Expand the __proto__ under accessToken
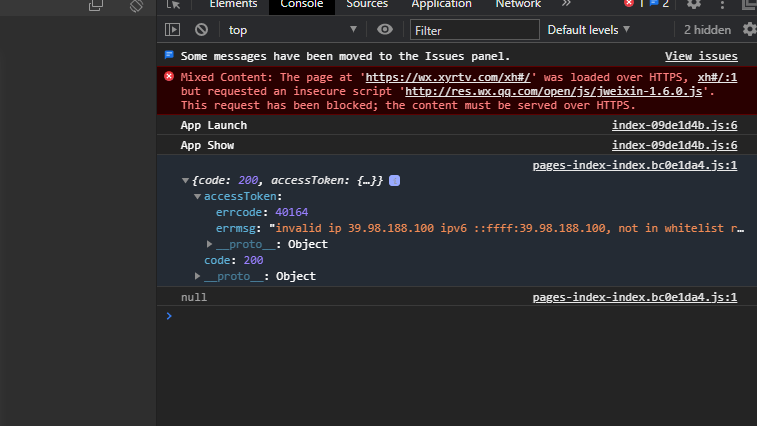This screenshot has height=426, width=757. 210,244
